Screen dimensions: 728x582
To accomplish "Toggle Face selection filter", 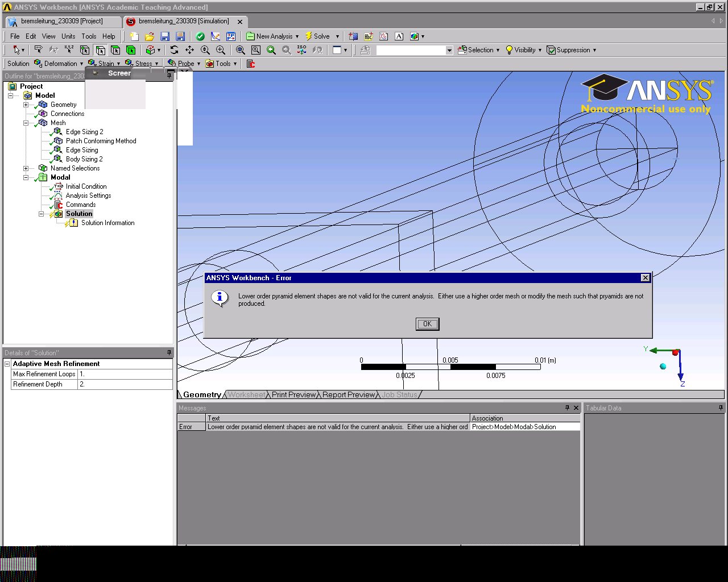I will [115, 50].
